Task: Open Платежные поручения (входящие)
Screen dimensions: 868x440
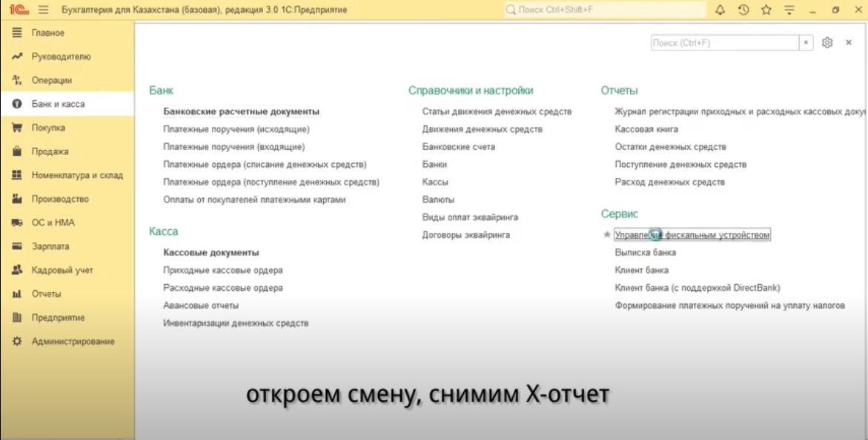Action: click(x=234, y=147)
